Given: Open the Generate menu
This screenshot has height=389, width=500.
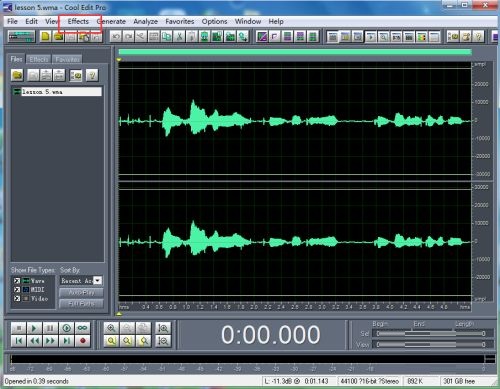Looking at the screenshot, I should pos(111,21).
